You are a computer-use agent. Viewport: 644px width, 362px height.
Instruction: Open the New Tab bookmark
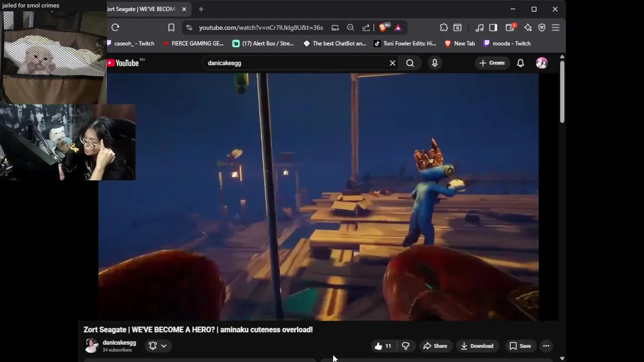click(x=460, y=44)
